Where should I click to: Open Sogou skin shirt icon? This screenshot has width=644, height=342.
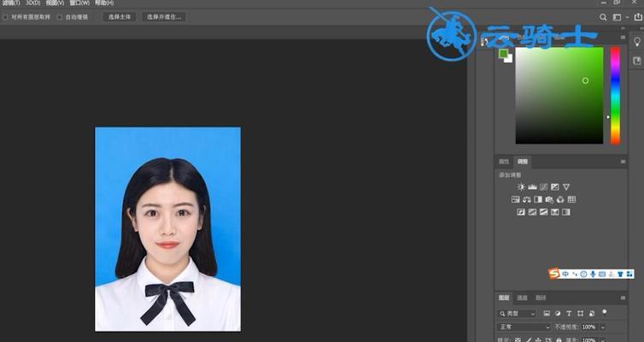(x=621, y=274)
